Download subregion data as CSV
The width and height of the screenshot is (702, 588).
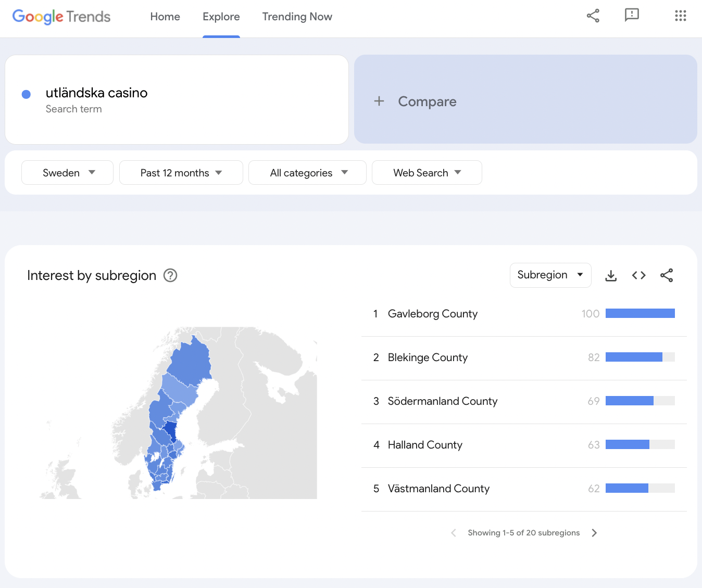point(611,275)
